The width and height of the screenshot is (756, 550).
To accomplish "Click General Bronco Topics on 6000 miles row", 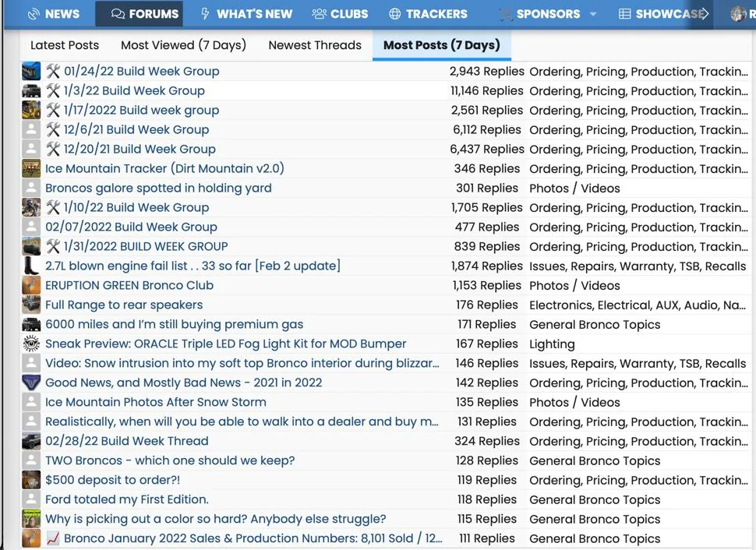I will 595,325.
